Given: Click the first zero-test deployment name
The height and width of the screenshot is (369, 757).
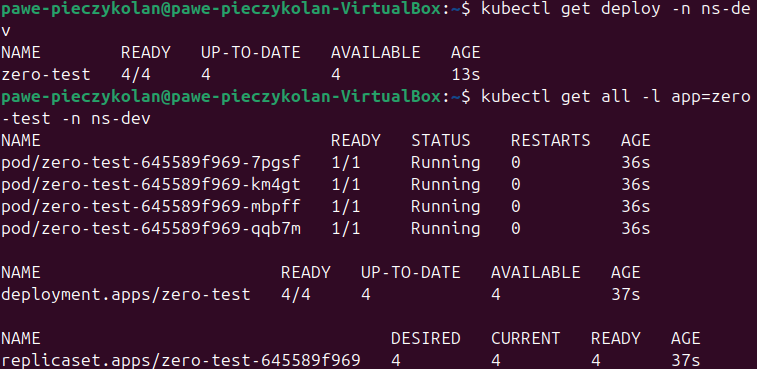Looking at the screenshot, I should [46, 75].
